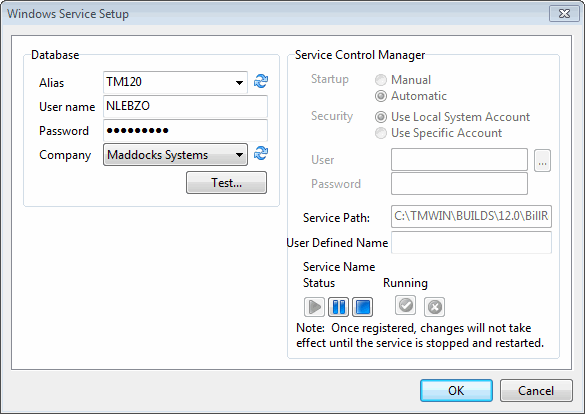Pause the running service

point(338,307)
